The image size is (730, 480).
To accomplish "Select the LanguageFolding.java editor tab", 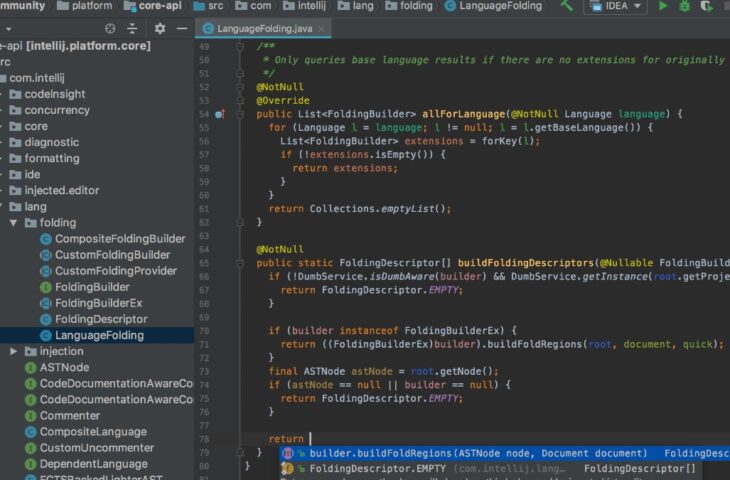I will click(x=263, y=29).
